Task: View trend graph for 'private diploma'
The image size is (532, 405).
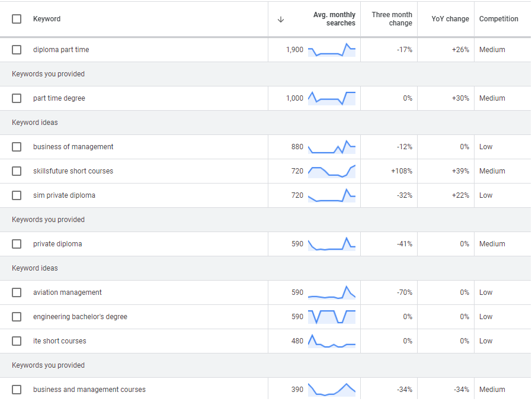Action: coord(332,244)
